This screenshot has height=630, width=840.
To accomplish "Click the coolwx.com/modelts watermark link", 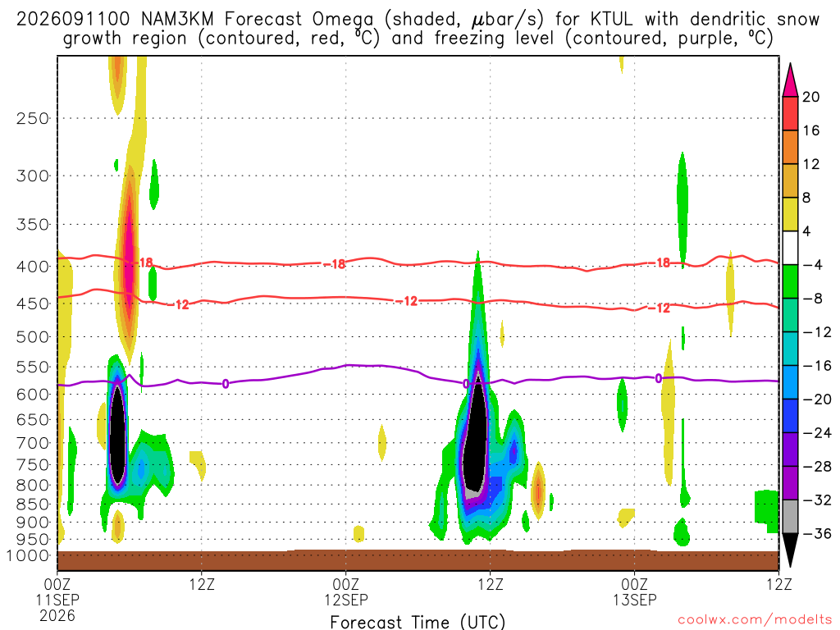I will (755, 620).
